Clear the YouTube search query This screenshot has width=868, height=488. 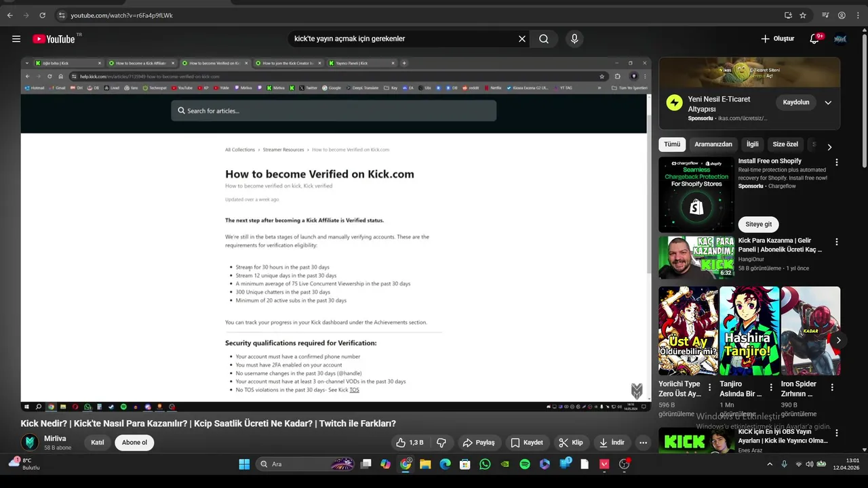(x=522, y=39)
